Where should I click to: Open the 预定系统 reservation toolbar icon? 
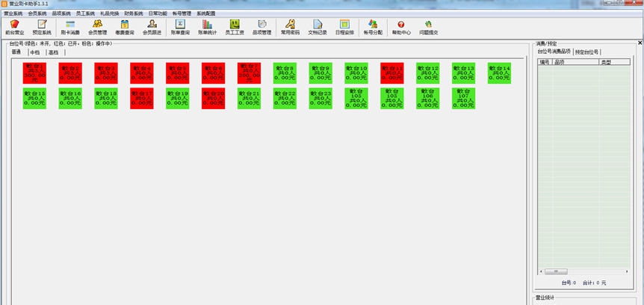(x=42, y=28)
